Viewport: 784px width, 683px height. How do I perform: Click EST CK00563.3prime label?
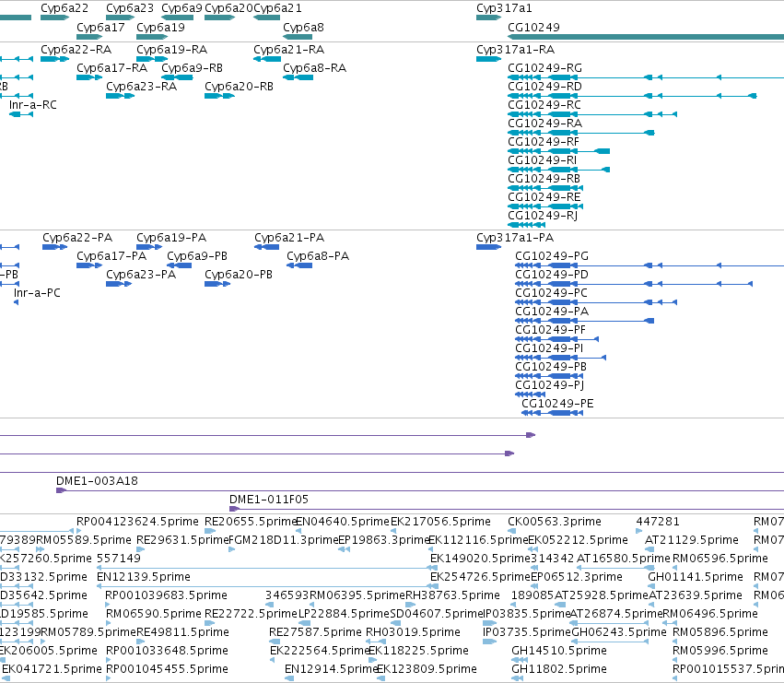tap(555, 522)
